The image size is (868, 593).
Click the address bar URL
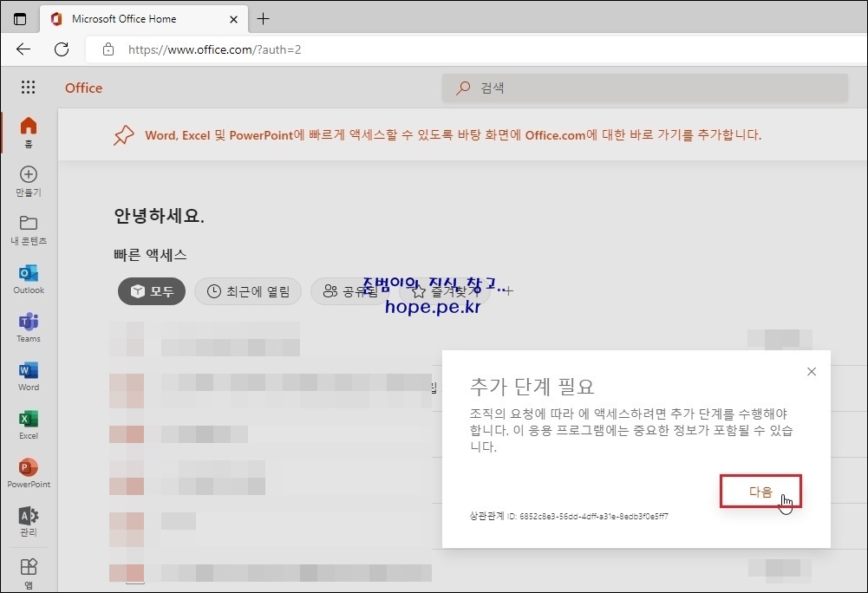tap(215, 49)
